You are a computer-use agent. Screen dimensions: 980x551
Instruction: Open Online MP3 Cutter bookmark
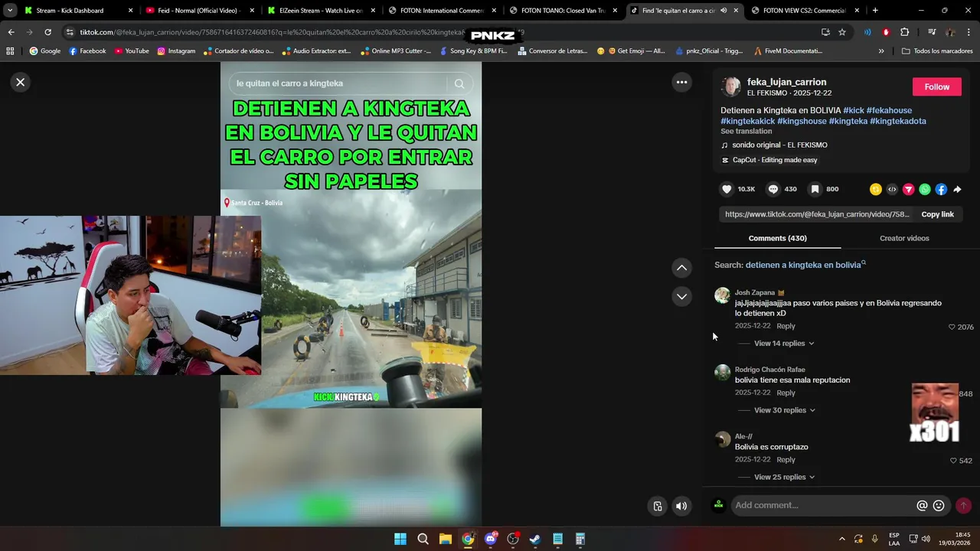click(394, 51)
